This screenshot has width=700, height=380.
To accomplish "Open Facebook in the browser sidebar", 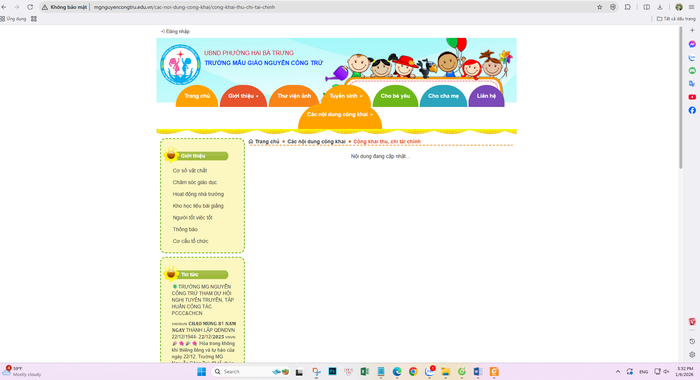I will 692,110.
